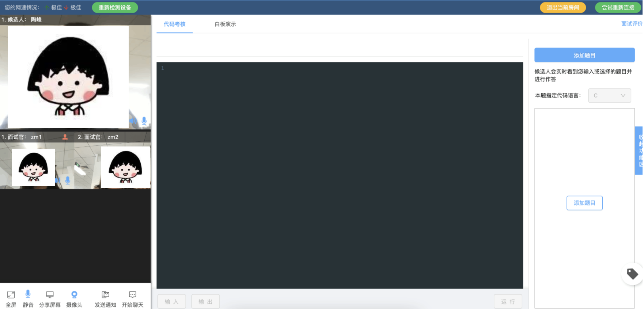Open chat with the chat icon
Screen dimensions: 644x309
click(132, 295)
